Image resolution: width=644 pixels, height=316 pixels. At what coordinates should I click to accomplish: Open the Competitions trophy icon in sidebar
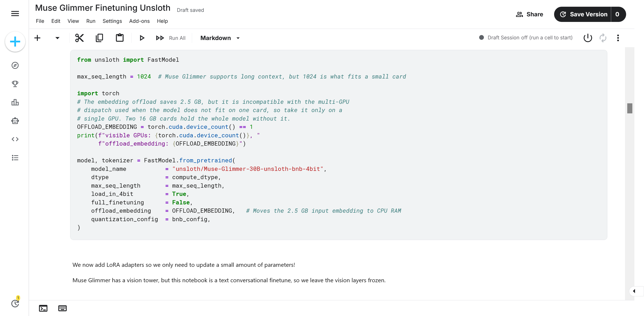pyautogui.click(x=15, y=84)
